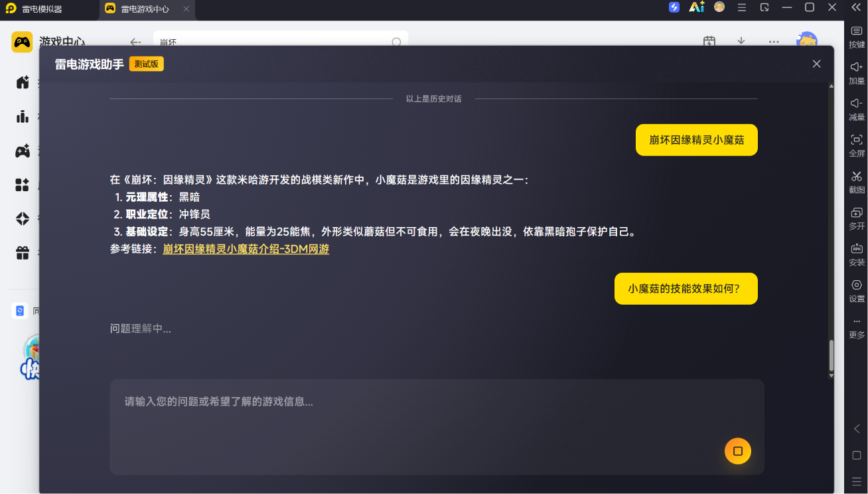Click the 测试版 badge
This screenshot has height=494, width=868.
coord(147,64)
